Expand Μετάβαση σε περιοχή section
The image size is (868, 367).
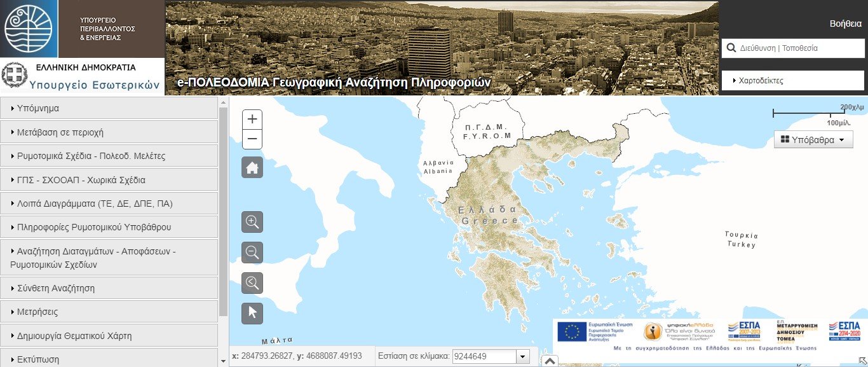109,132
